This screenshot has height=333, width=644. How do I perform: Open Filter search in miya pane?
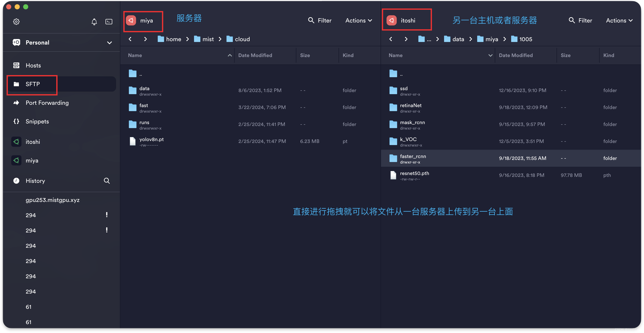pos(320,21)
